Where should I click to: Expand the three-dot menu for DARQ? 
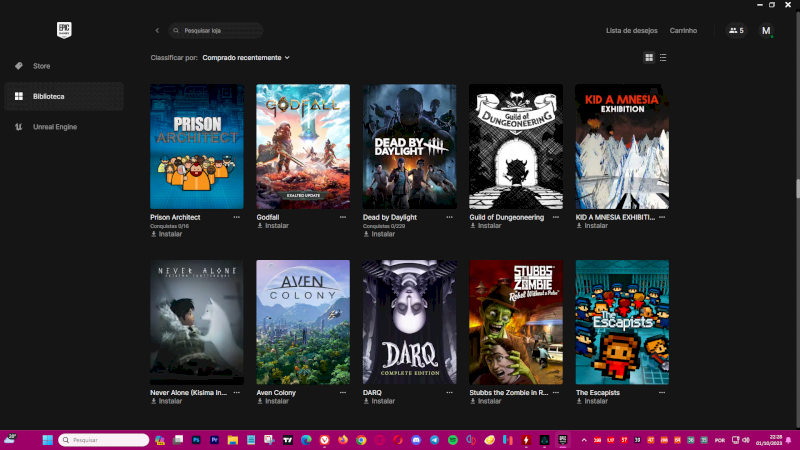pyautogui.click(x=450, y=393)
